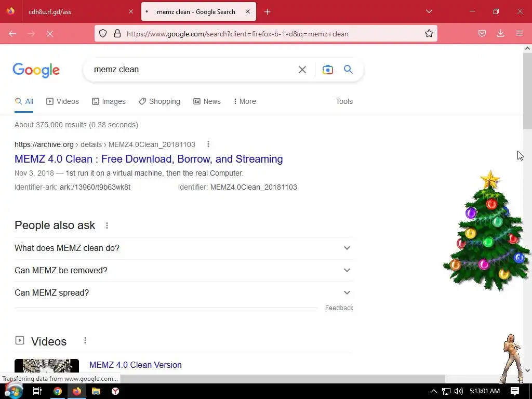Click the dancing figure animation
Viewport: 532px width, 399px height.
coord(512,359)
